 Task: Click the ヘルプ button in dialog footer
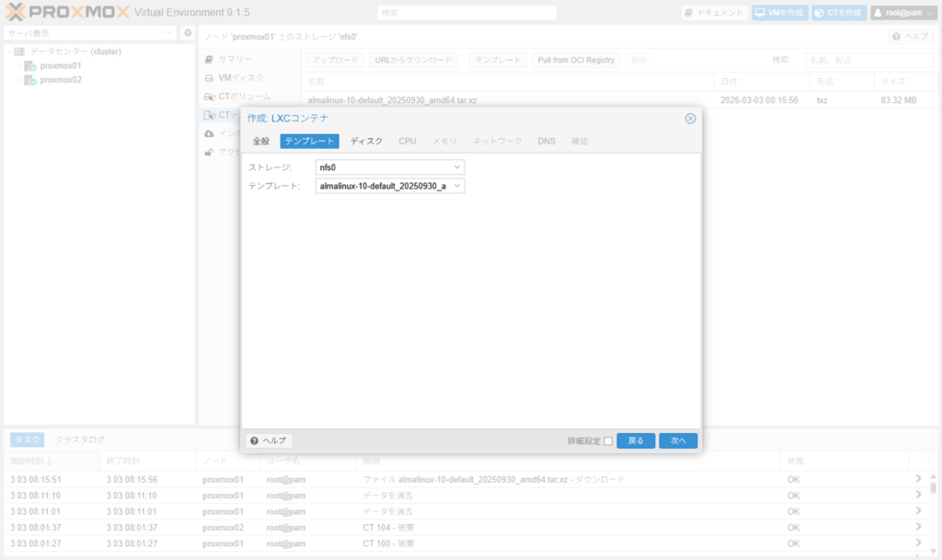(x=269, y=441)
